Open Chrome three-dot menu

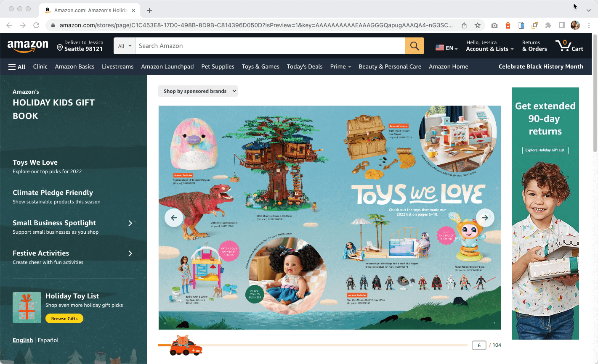(590, 25)
